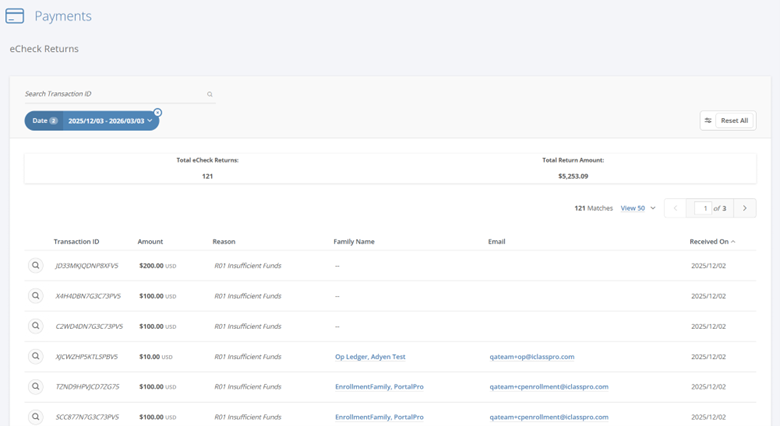The height and width of the screenshot is (426, 780).
Task: Click qateam+cpenrollment email in SCC877N7G3C73PV5 row
Action: [x=549, y=417]
